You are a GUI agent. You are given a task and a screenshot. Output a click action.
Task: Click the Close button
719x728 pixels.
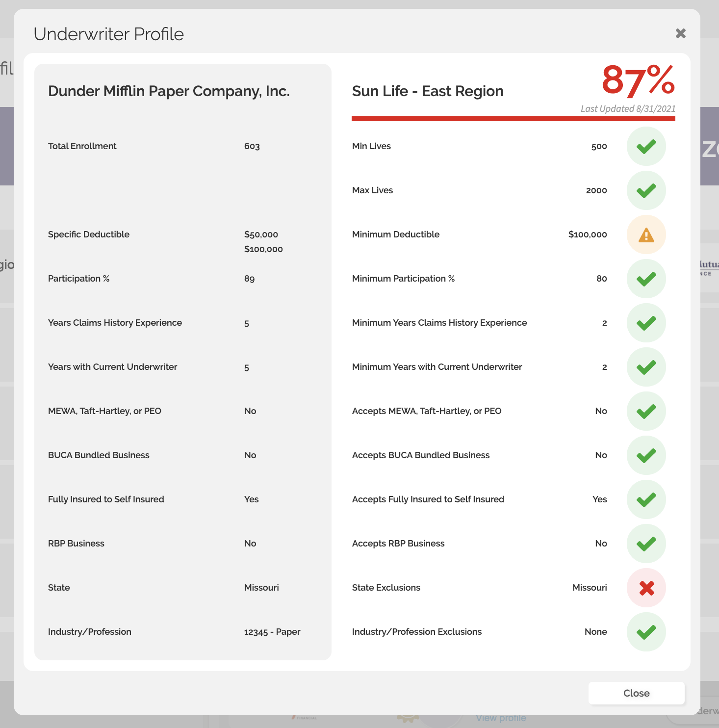click(x=637, y=693)
